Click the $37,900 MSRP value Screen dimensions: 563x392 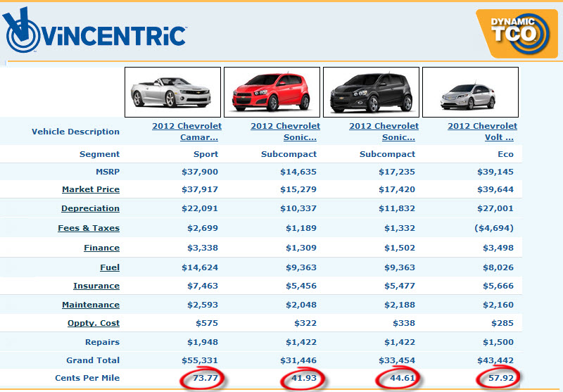[x=200, y=172]
